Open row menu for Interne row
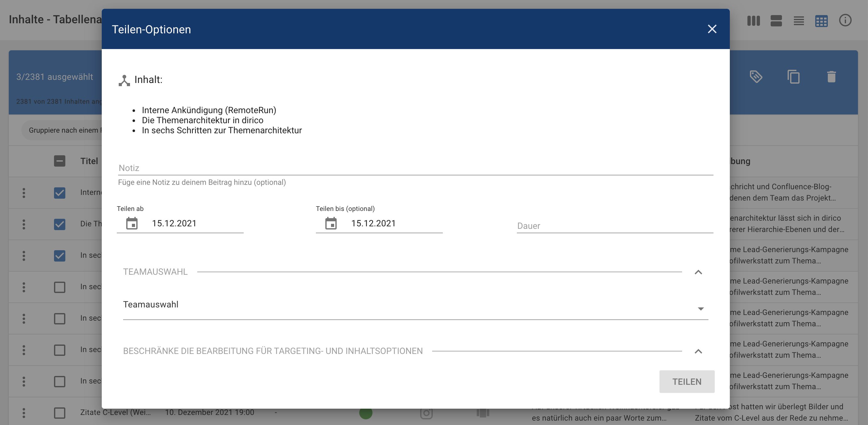868x425 pixels. tap(24, 193)
